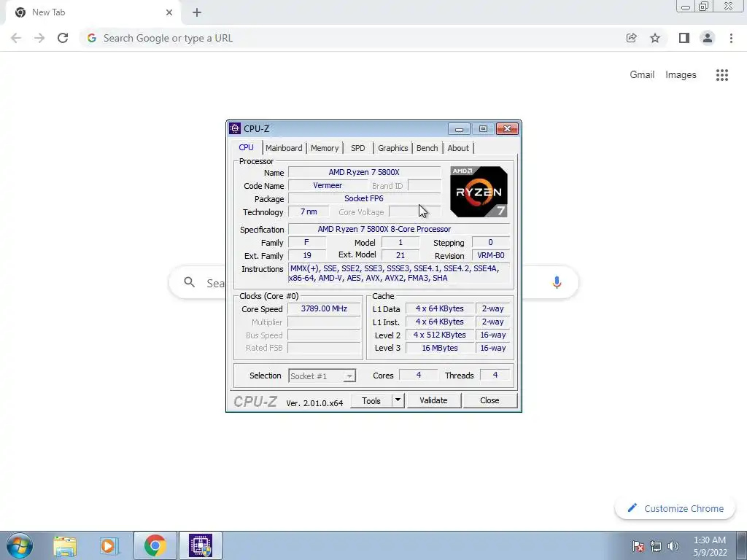Open the volume speaker tray icon
Viewport: 747px width, 560px height.
coord(673,546)
